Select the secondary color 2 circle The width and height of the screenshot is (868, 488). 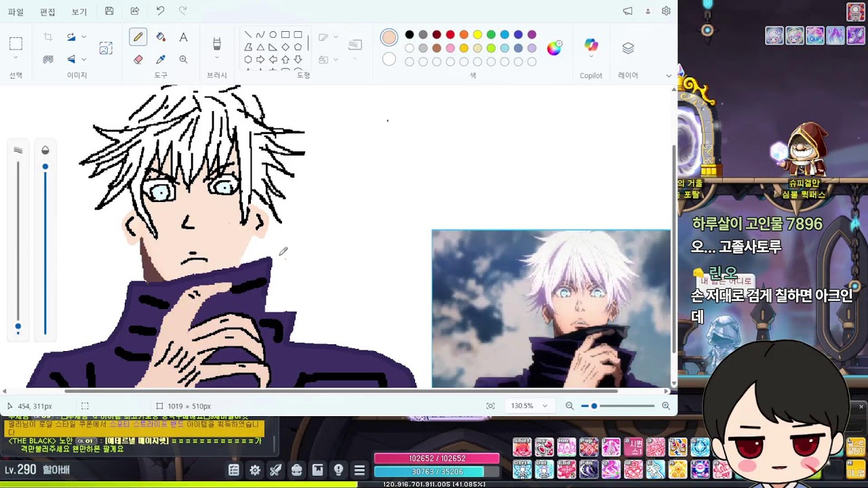coord(389,60)
